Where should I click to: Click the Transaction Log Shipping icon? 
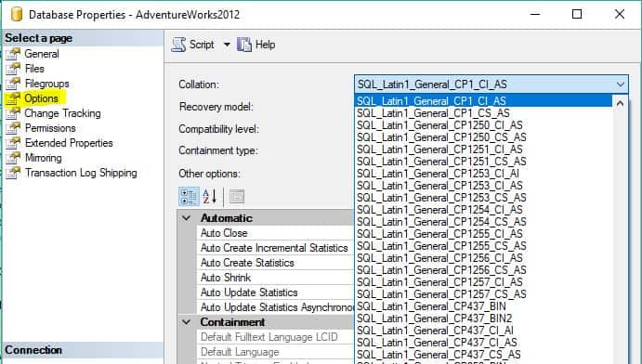(x=13, y=173)
